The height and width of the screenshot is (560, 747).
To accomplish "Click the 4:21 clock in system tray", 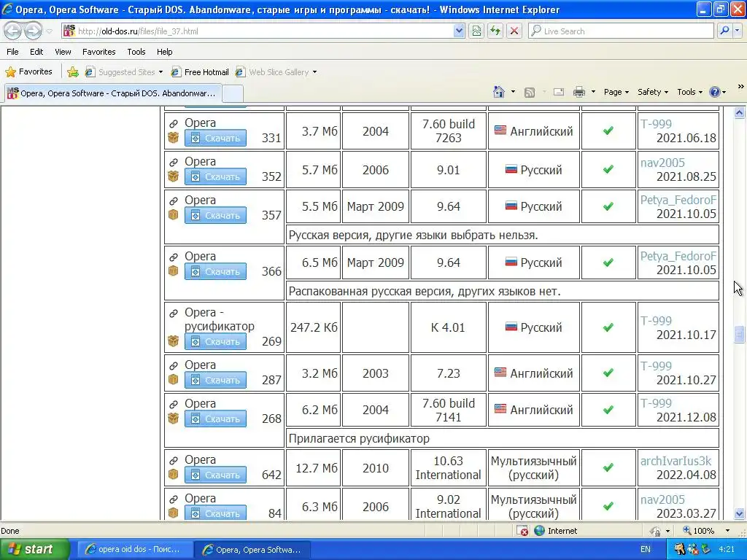I will (x=727, y=549).
